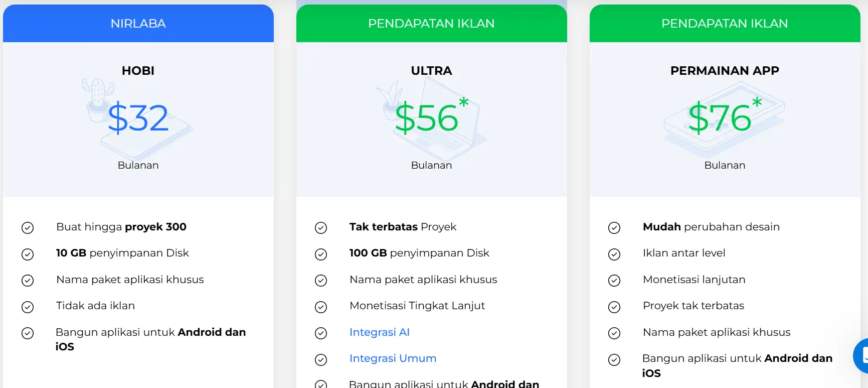Click the blue NIRLABA header
The height and width of the screenshot is (388, 868).
[138, 24]
